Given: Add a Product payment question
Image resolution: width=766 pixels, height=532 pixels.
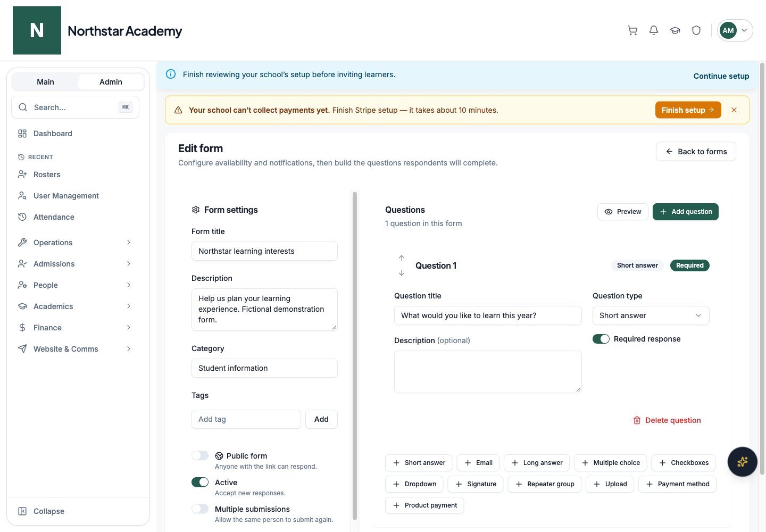Looking at the screenshot, I should click(424, 505).
